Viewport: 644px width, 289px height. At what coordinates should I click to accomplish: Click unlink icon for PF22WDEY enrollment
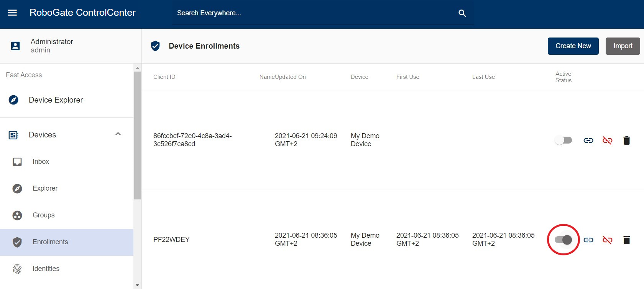pos(608,240)
